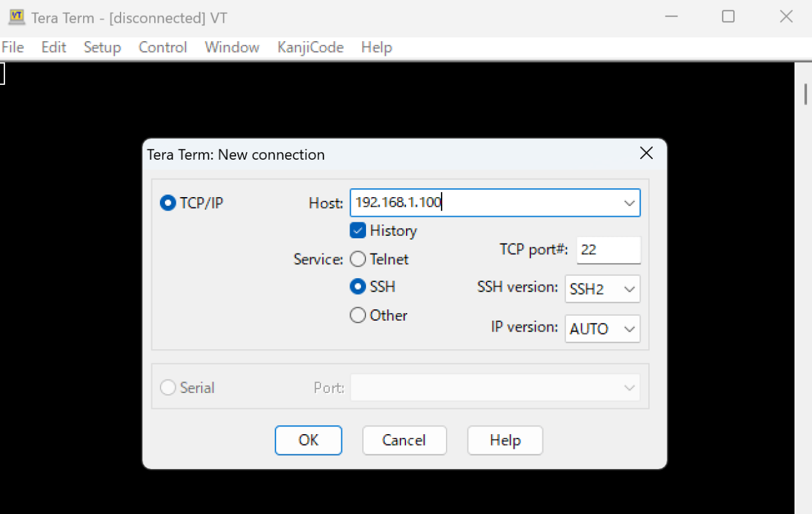This screenshot has height=514, width=812.
Task: Click the disabled Serial radio button
Action: coord(167,387)
